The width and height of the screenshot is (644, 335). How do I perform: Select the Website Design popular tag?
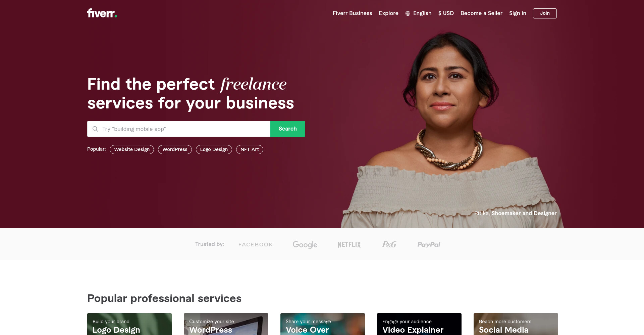(x=132, y=149)
